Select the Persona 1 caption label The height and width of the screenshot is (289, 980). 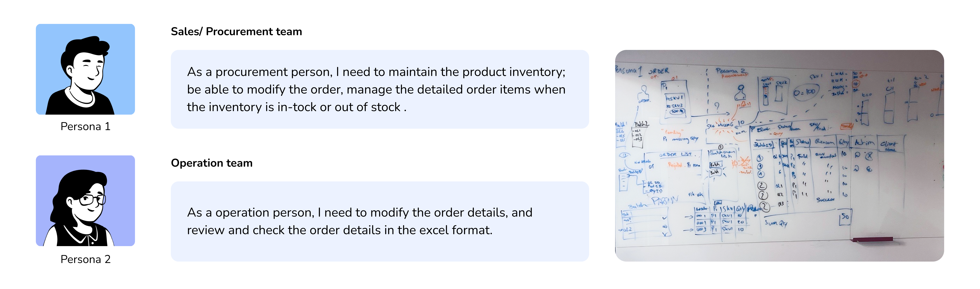click(85, 126)
